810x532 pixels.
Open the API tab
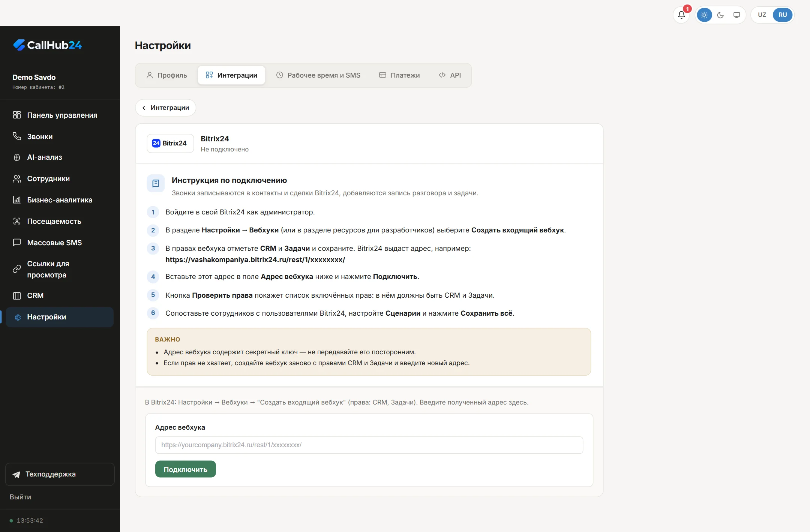point(450,75)
